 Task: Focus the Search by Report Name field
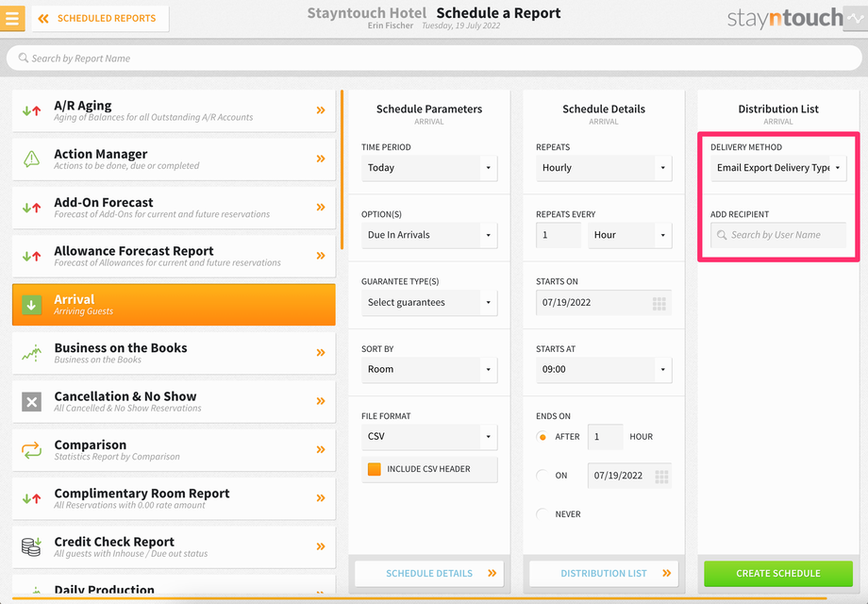click(434, 59)
